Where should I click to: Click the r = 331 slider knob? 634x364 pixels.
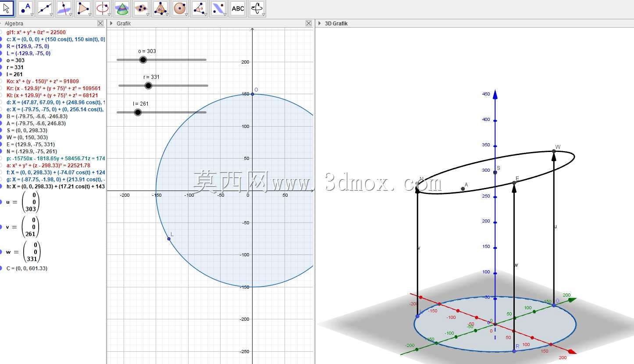tap(148, 85)
